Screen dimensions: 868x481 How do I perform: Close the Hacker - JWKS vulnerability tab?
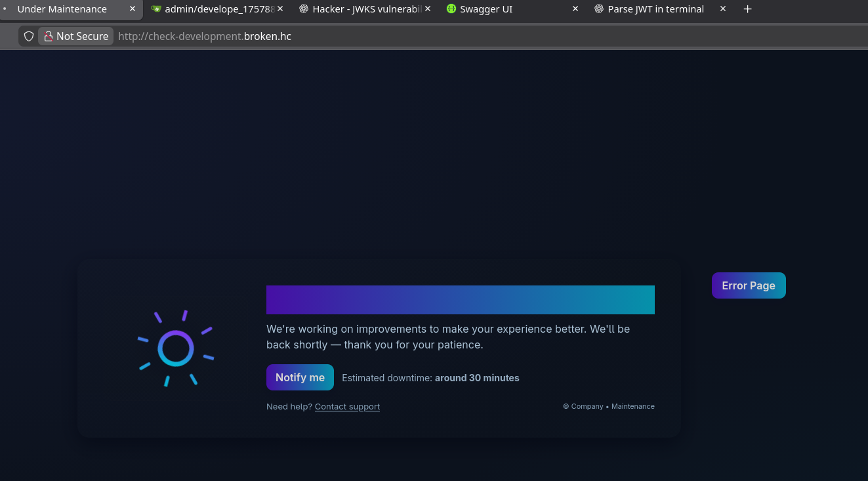point(428,9)
